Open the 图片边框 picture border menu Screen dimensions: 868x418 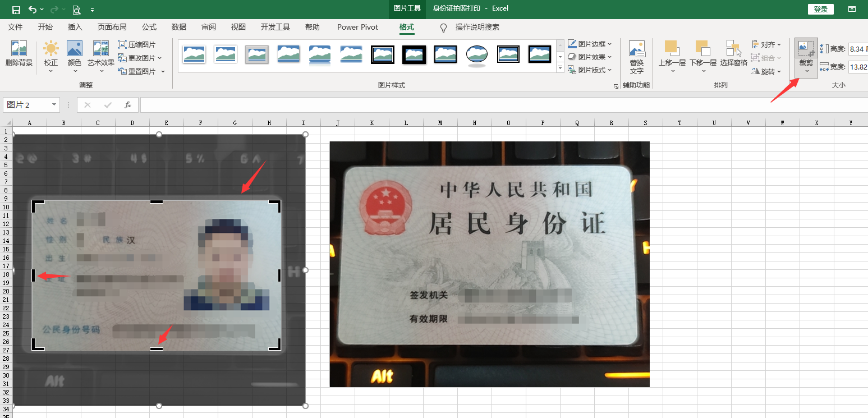coord(590,44)
